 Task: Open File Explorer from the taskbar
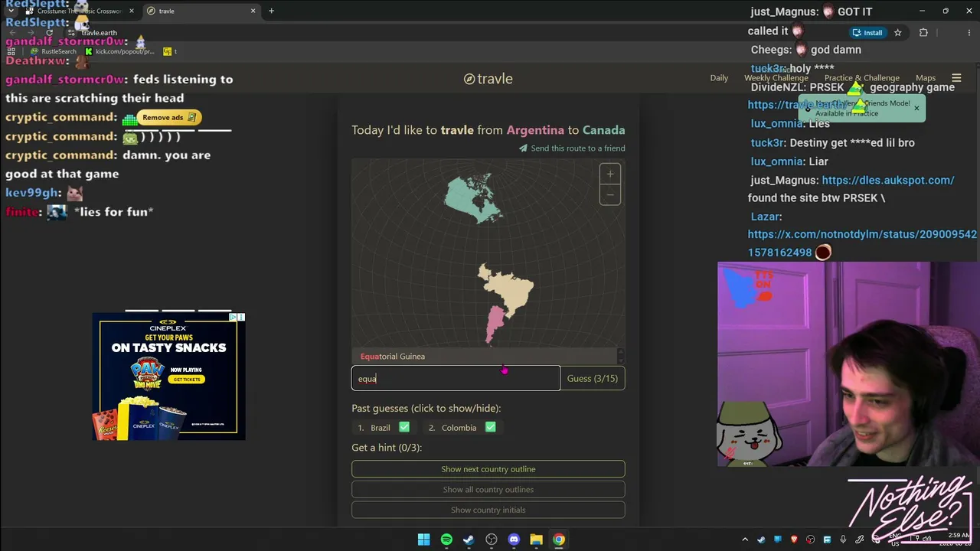(x=536, y=540)
